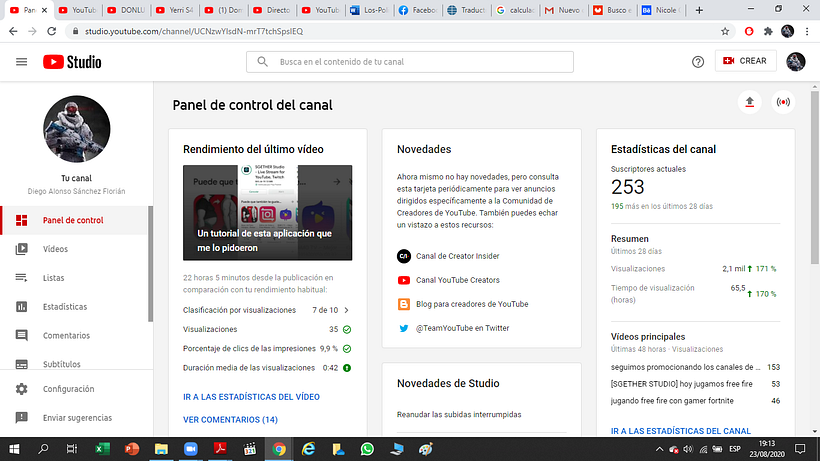Click the channel search input field
The image size is (820, 461).
[410, 62]
